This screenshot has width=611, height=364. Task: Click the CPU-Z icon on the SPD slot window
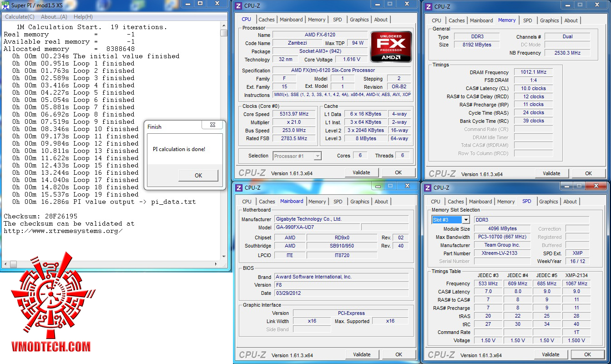(x=428, y=187)
